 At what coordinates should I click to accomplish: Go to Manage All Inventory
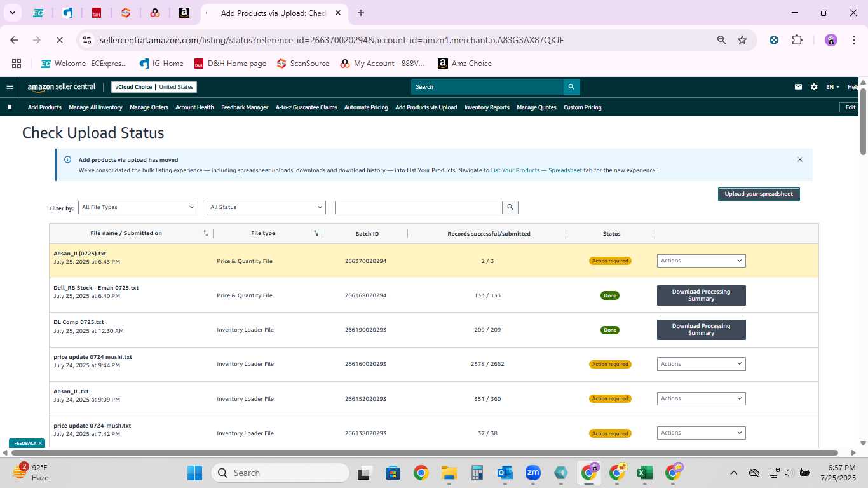pyautogui.click(x=95, y=107)
